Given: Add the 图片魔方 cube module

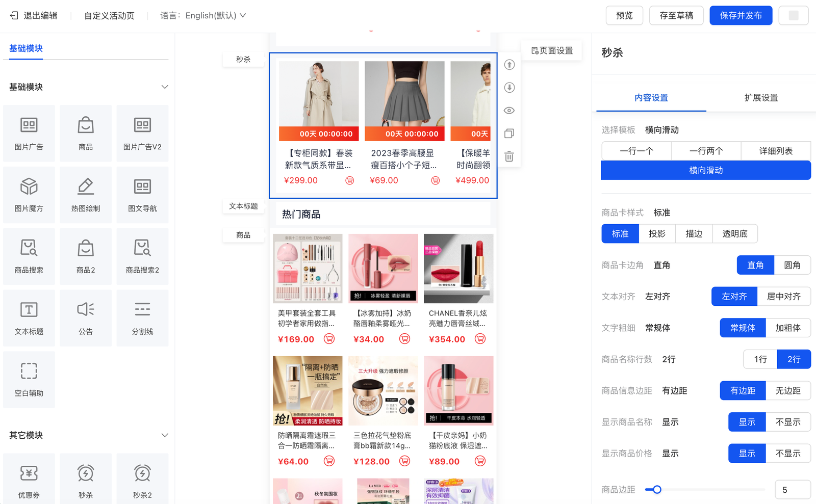Looking at the screenshot, I should tap(29, 194).
